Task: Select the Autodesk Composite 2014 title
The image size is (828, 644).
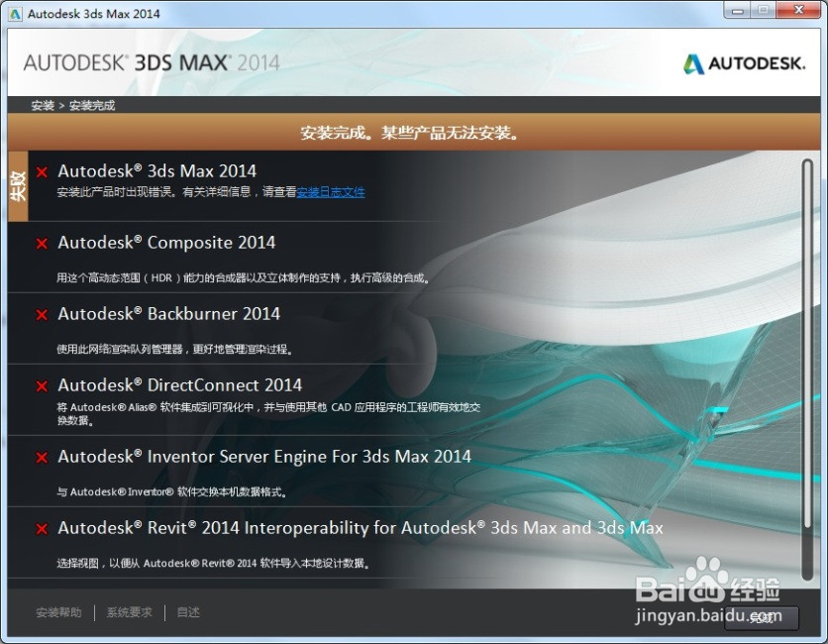Action: coord(166,243)
